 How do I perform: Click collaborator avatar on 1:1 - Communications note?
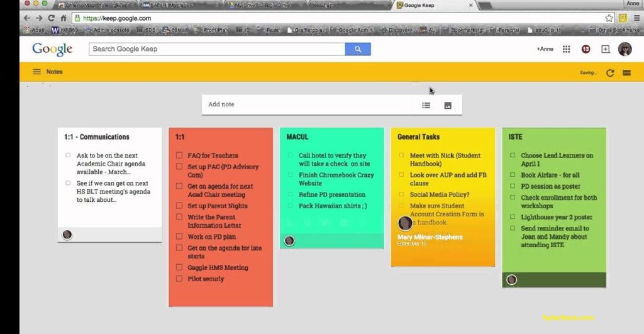point(67,235)
